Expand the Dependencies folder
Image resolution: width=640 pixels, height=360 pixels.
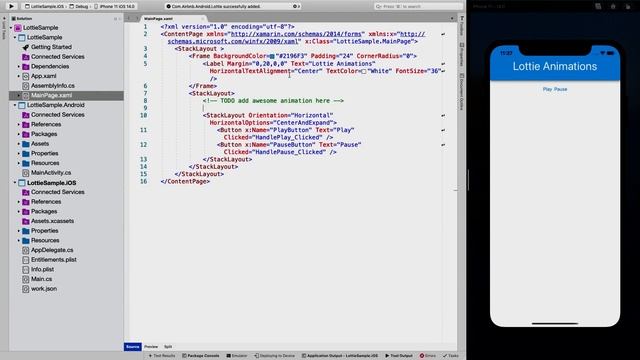(x=19, y=67)
